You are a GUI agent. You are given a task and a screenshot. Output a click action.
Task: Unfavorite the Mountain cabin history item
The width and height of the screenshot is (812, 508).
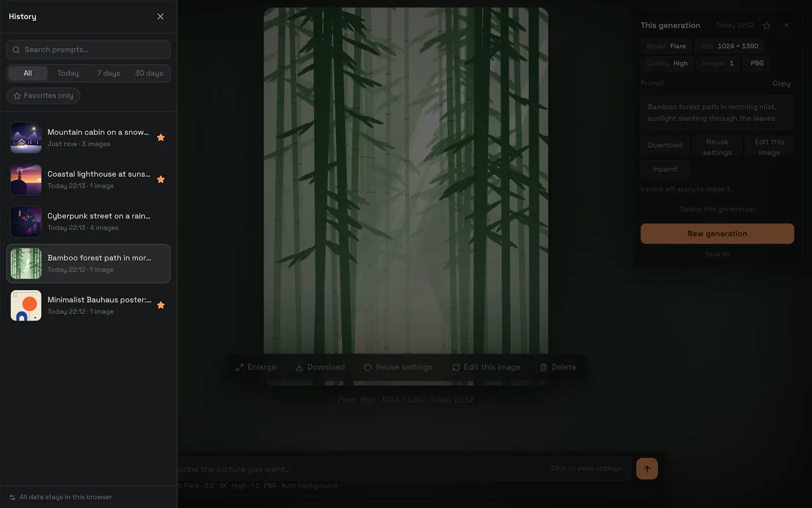[x=161, y=138]
